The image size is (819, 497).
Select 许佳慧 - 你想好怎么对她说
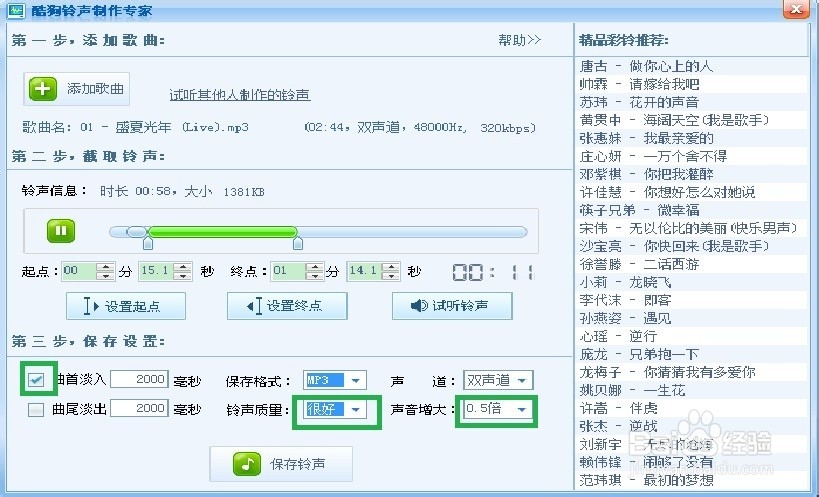(x=691, y=193)
